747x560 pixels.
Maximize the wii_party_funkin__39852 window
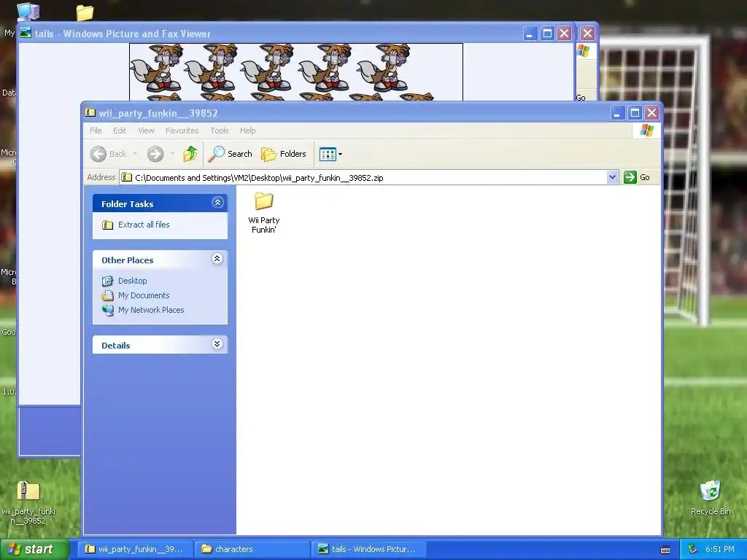635,113
